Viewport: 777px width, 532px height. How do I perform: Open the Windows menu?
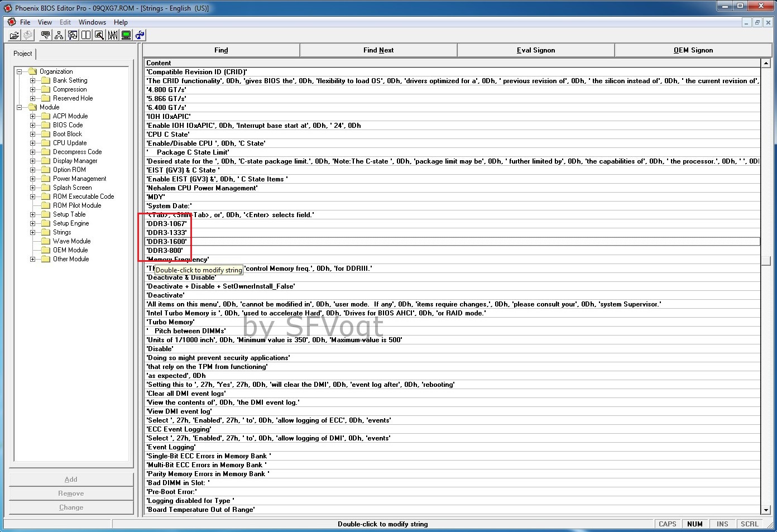92,22
